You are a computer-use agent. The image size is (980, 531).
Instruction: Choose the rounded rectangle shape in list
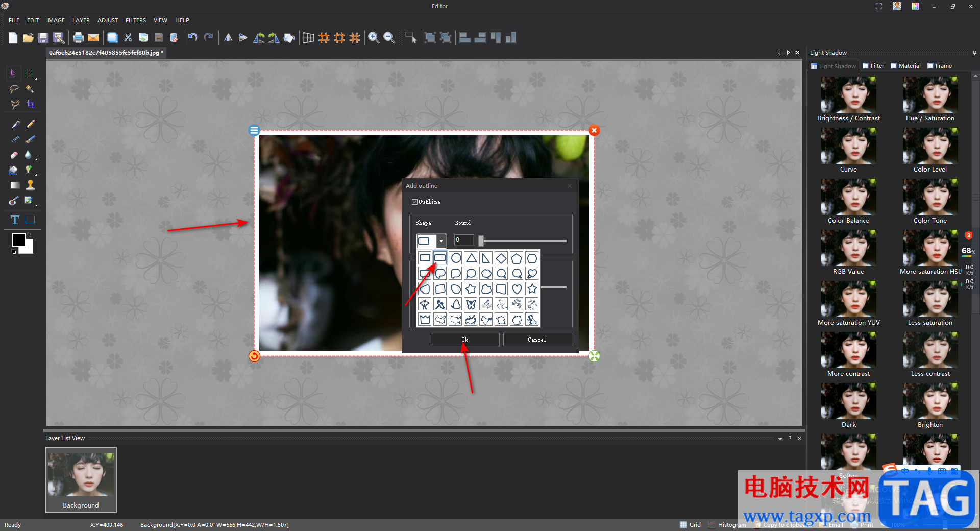click(440, 258)
